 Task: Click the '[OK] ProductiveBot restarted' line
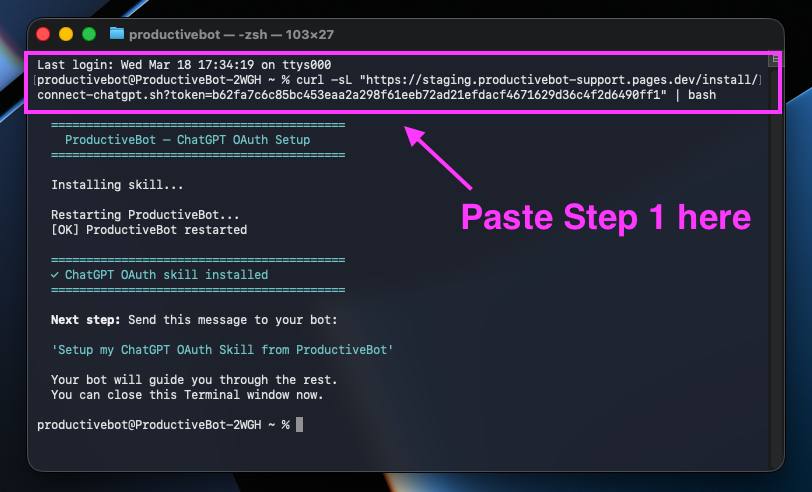click(149, 229)
